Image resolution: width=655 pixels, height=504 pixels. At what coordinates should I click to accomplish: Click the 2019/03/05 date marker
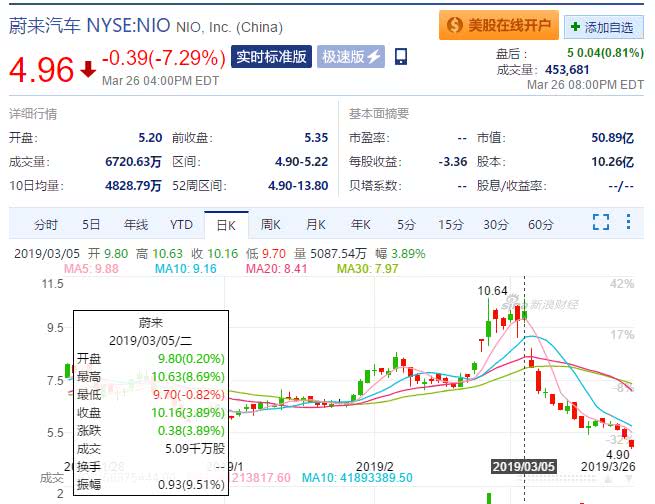point(523,466)
